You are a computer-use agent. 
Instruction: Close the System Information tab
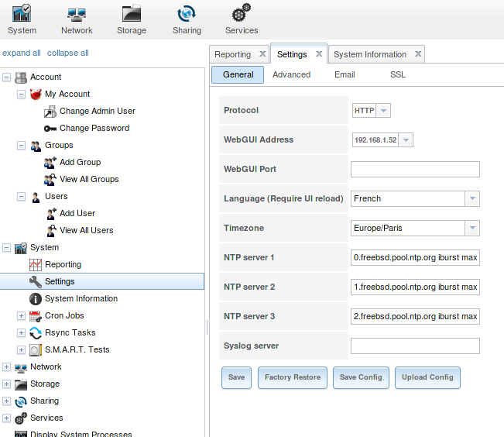tap(418, 53)
